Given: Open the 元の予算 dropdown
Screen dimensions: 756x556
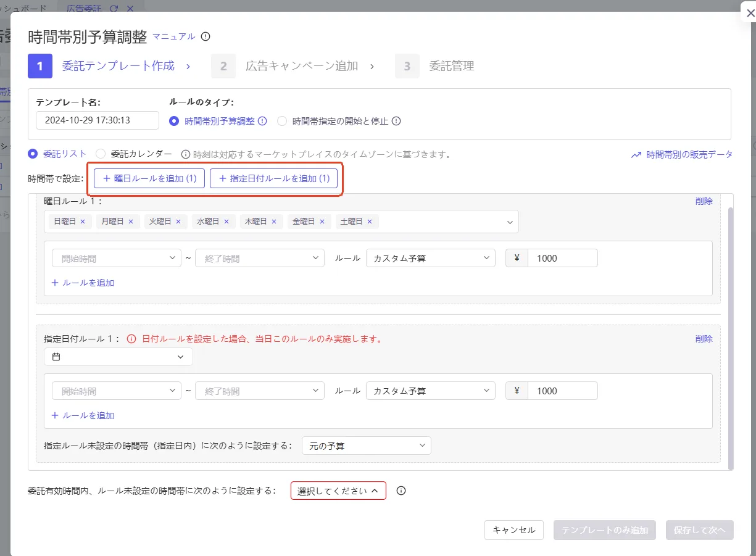Looking at the screenshot, I should pos(367,446).
